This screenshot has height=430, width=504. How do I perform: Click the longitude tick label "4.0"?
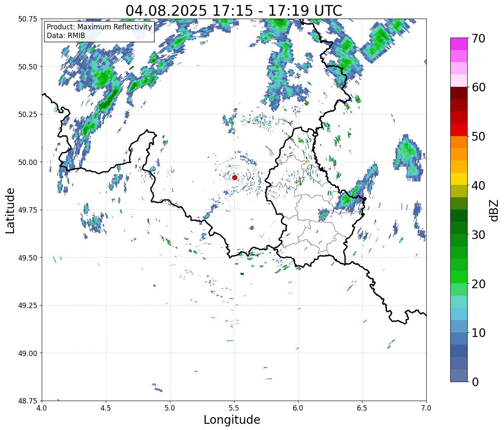pos(42,408)
